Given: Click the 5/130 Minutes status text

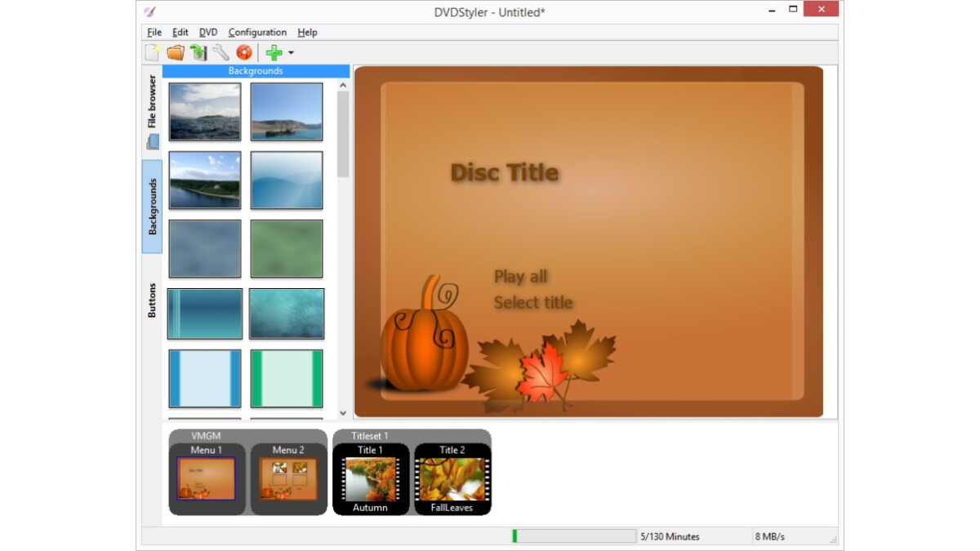Looking at the screenshot, I should click(670, 537).
